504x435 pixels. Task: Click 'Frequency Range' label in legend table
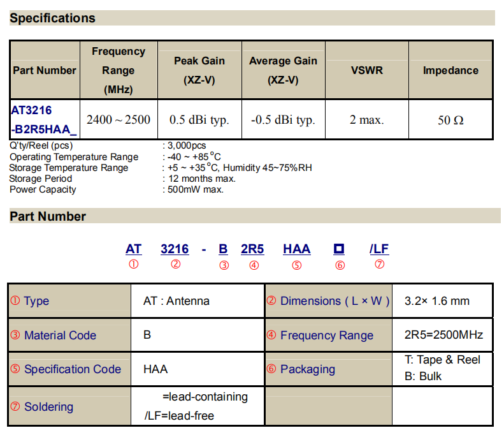click(x=327, y=335)
